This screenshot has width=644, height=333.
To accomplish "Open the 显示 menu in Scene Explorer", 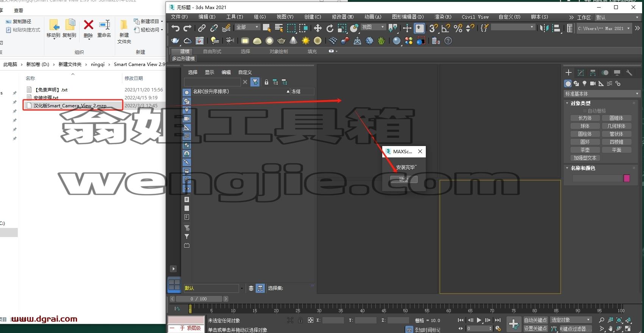I will pos(209,72).
